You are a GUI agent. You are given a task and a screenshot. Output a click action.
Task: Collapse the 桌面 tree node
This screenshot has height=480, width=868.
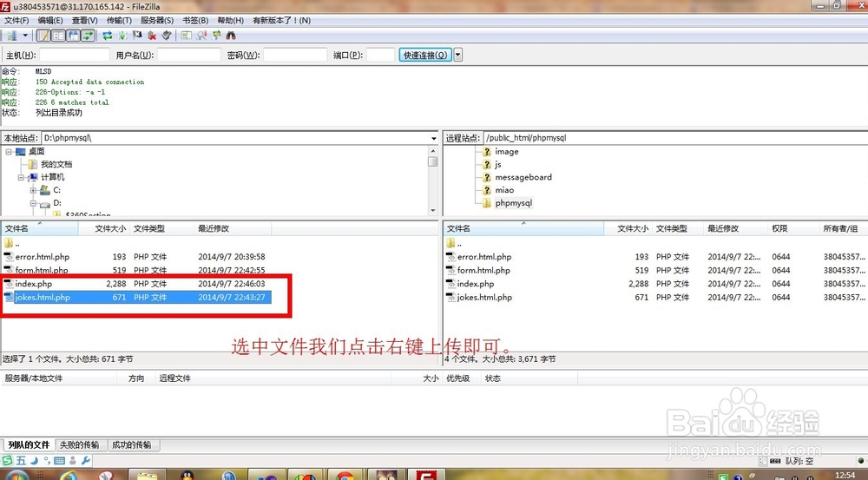coord(9,152)
